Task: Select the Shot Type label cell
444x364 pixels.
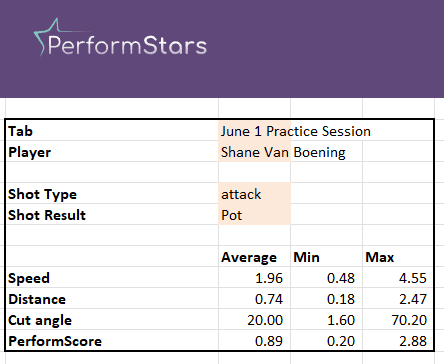Action: point(112,194)
